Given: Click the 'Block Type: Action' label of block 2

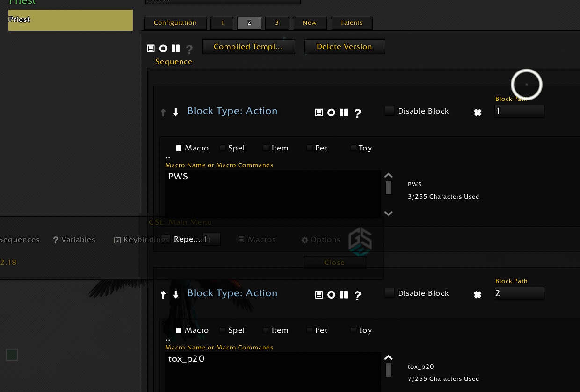Looking at the screenshot, I should pyautogui.click(x=232, y=293).
